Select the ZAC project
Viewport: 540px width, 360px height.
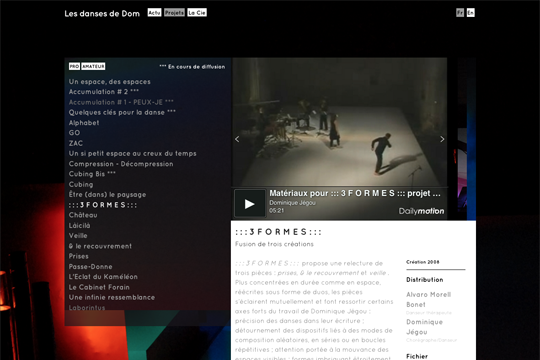click(x=76, y=143)
